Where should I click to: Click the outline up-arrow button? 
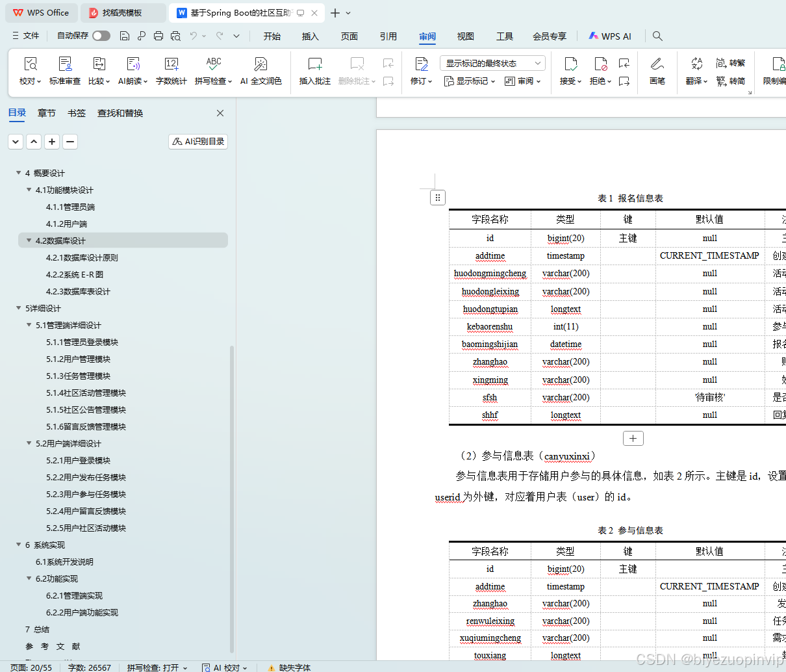point(34,141)
